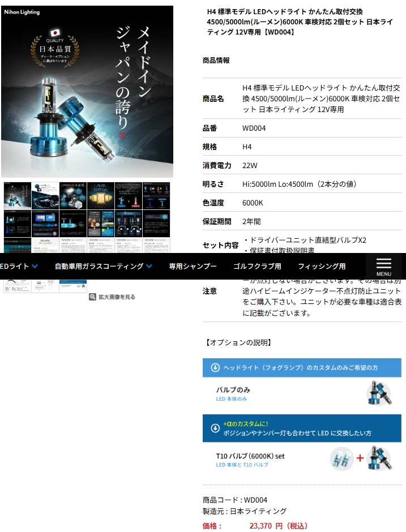The height and width of the screenshot is (532, 406).
Task: Click the magnifier icon beside 拡大画像を見る
Action: 92,297
